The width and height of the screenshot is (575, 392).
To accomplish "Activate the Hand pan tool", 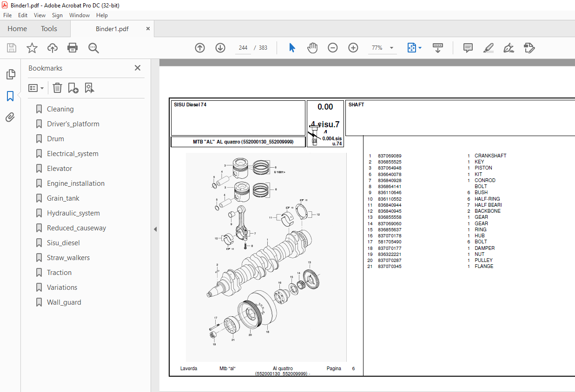I will [312, 48].
